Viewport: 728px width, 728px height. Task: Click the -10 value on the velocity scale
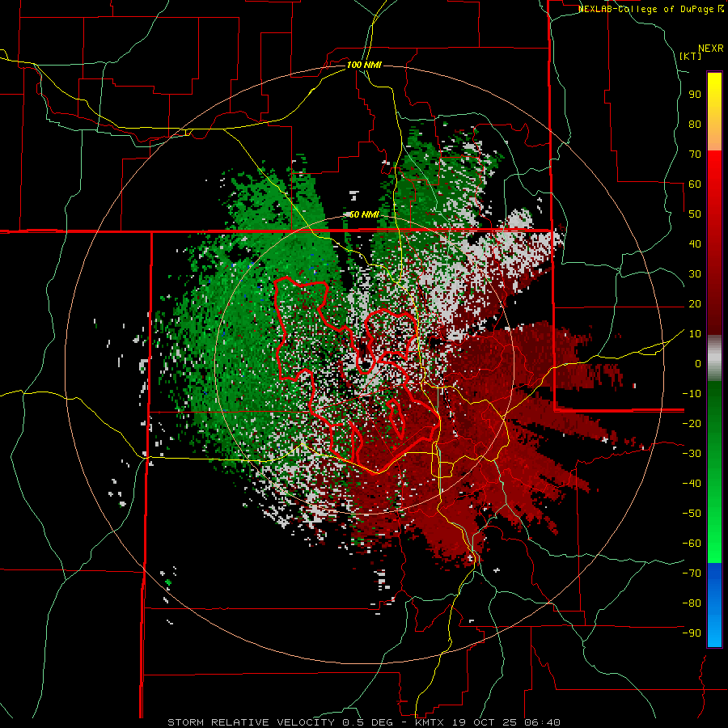[x=692, y=394]
